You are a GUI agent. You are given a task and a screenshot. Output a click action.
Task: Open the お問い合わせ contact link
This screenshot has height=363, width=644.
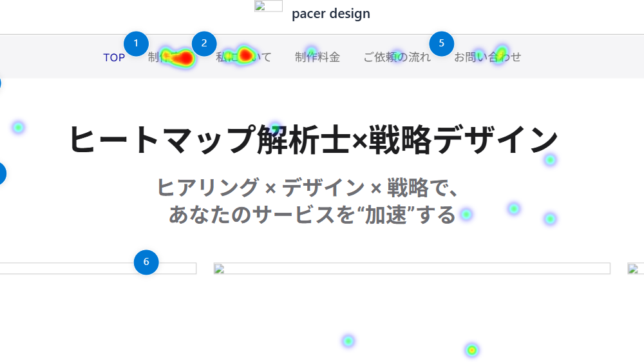pyautogui.click(x=487, y=57)
